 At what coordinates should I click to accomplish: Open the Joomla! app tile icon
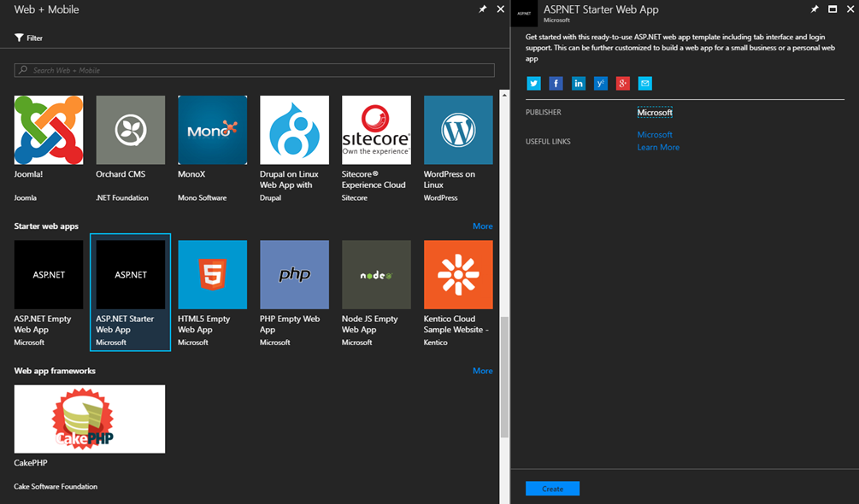(x=49, y=130)
